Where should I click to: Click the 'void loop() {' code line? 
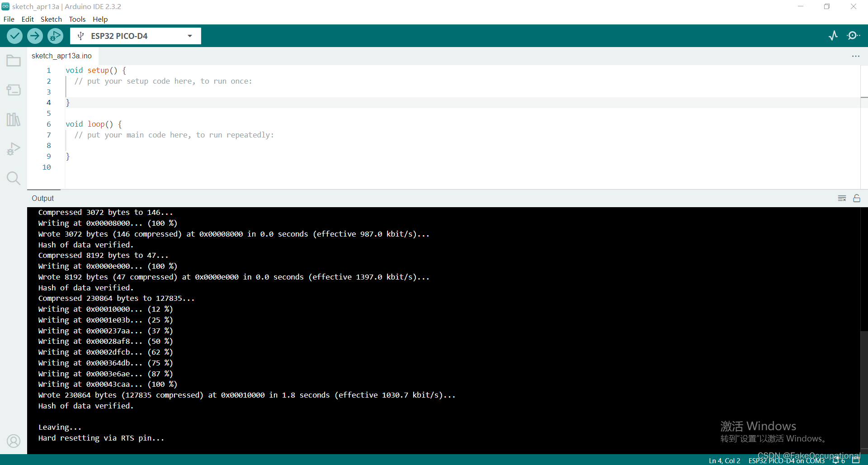[94, 124]
